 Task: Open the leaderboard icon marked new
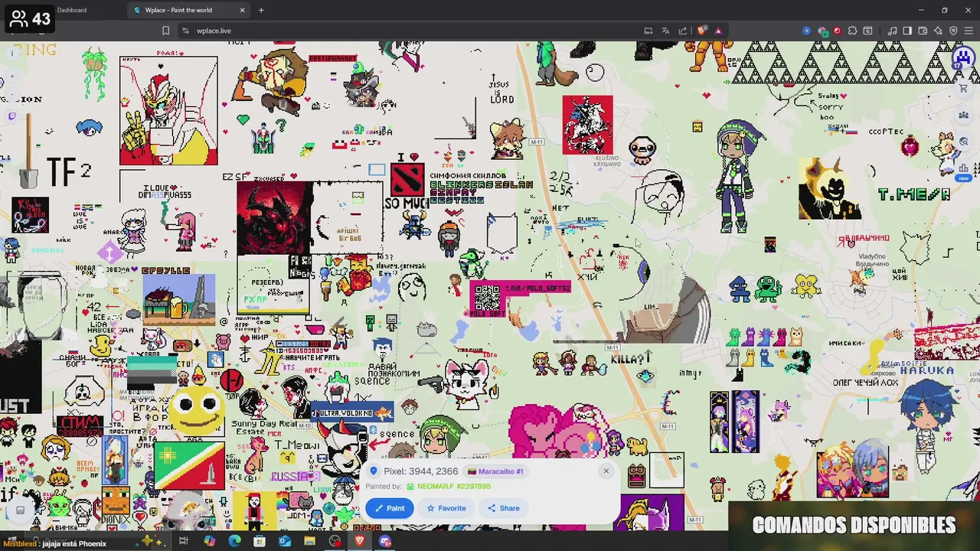[964, 169]
